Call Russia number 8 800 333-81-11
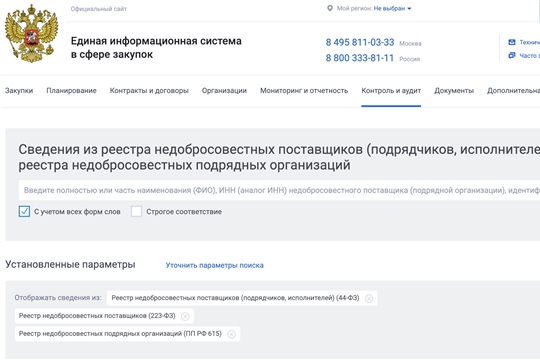This screenshot has height=360, width=540. coord(360,58)
